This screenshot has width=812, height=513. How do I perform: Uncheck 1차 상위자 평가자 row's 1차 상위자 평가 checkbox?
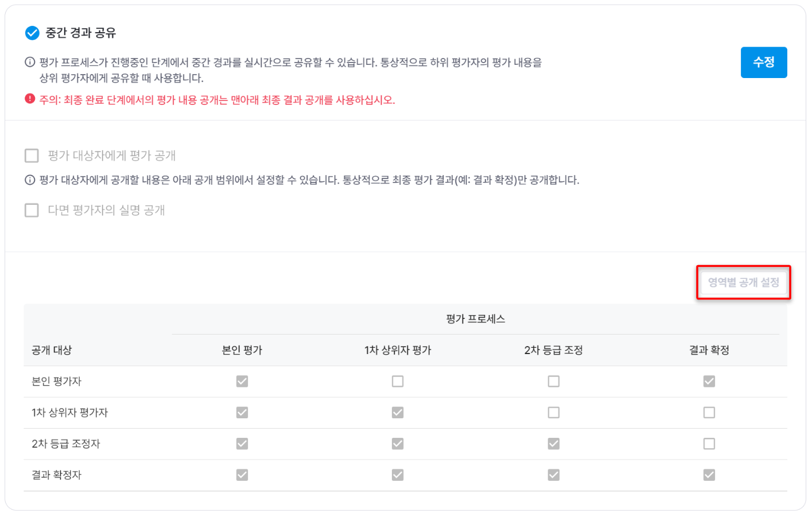click(x=398, y=413)
